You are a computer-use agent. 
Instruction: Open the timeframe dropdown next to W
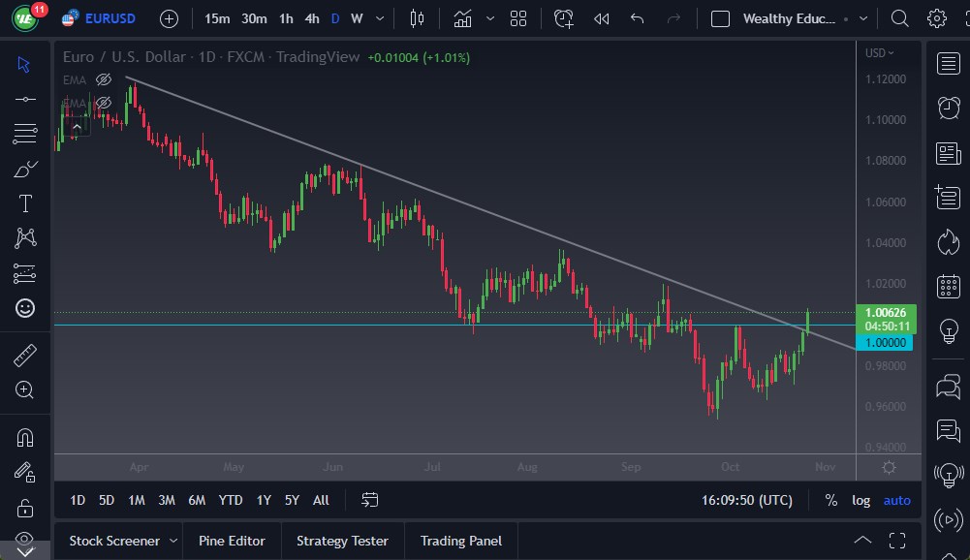click(x=379, y=17)
